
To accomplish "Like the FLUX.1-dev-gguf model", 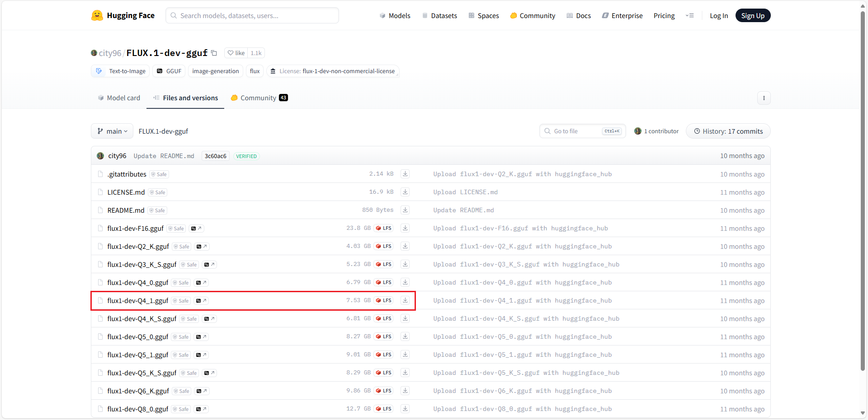I will (x=236, y=53).
